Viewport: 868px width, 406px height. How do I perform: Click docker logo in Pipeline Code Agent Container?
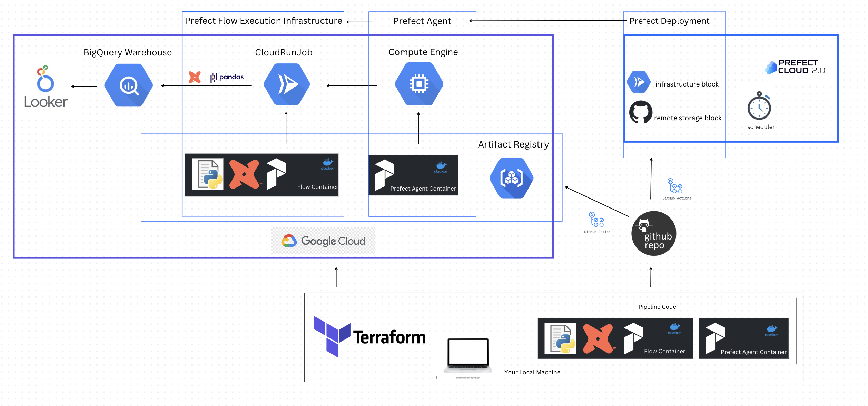(771, 331)
